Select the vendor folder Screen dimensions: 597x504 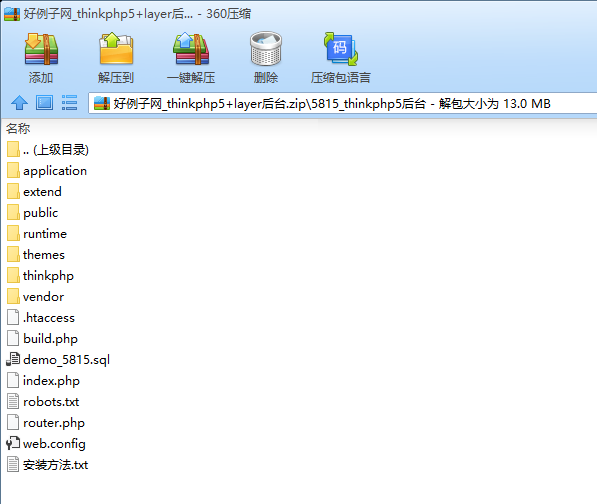coord(35,297)
